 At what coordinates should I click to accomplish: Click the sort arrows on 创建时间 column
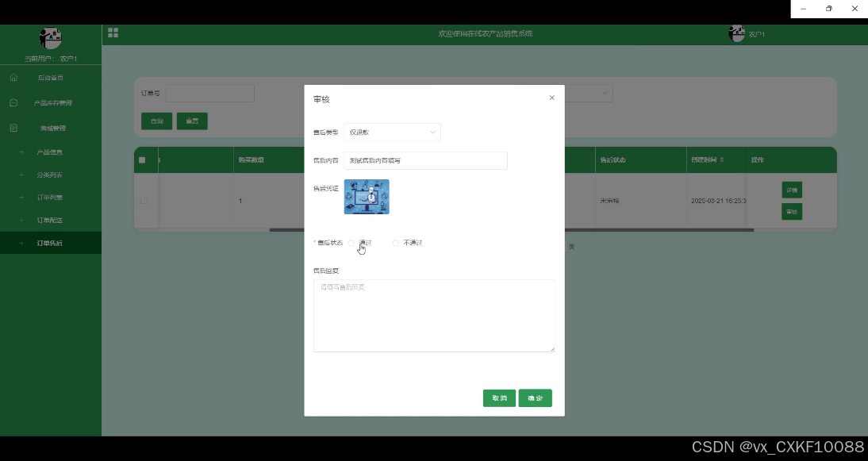click(x=722, y=159)
